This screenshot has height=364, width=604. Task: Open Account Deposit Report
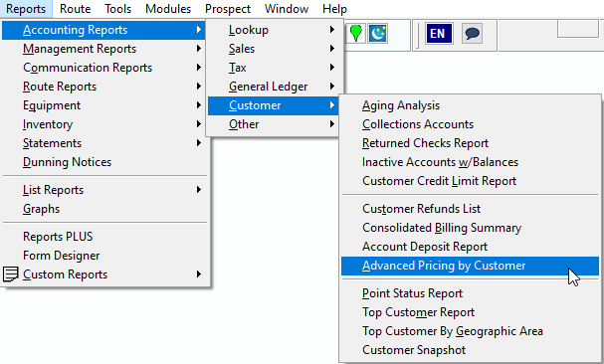pos(470,247)
